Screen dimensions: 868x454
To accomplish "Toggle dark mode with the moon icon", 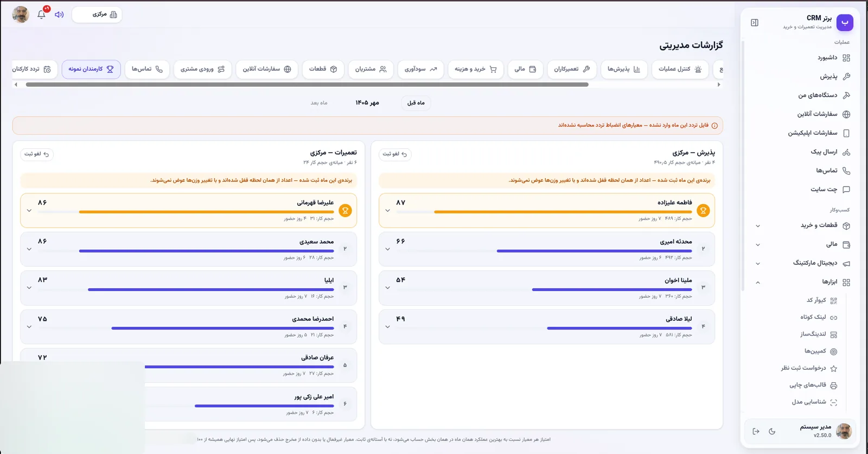I will 772,431.
